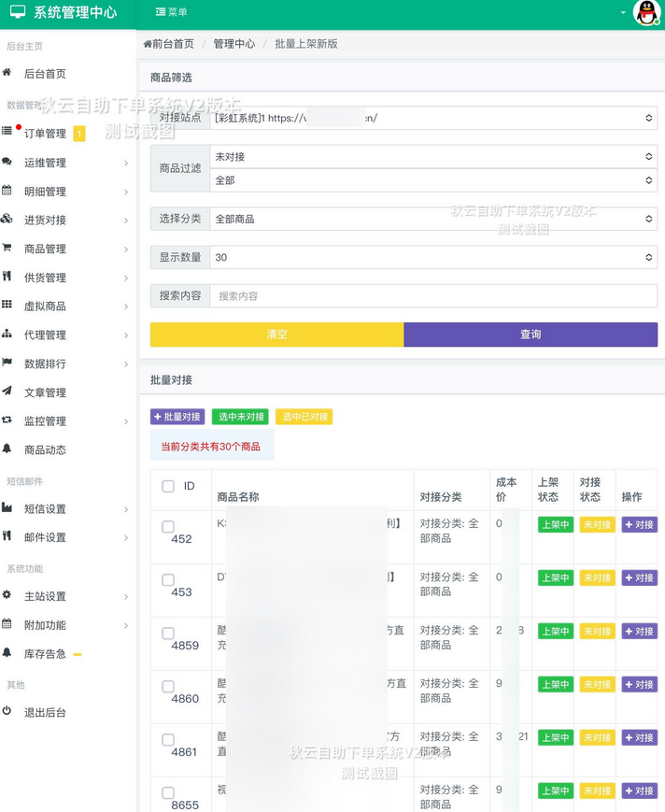Click the gear icon for 主站设置
This screenshot has height=812, width=665.
tap(7, 594)
